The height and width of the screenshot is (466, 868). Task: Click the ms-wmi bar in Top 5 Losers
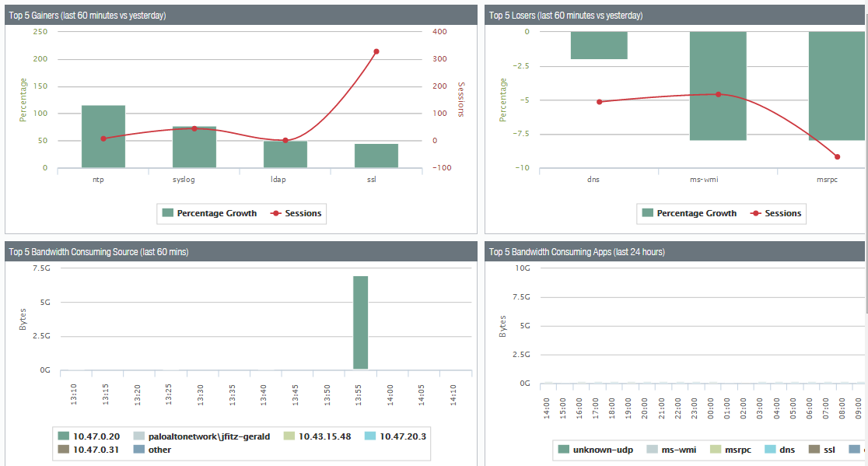pyautogui.click(x=718, y=86)
